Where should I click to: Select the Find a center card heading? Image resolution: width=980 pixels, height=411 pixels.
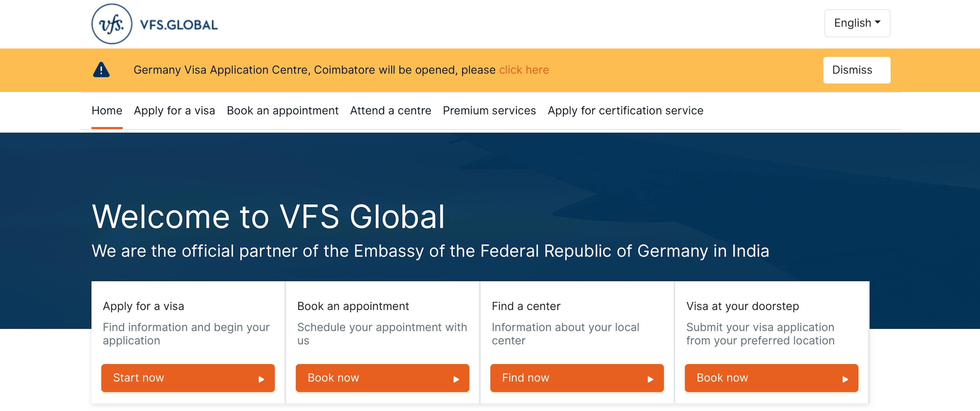coord(526,306)
